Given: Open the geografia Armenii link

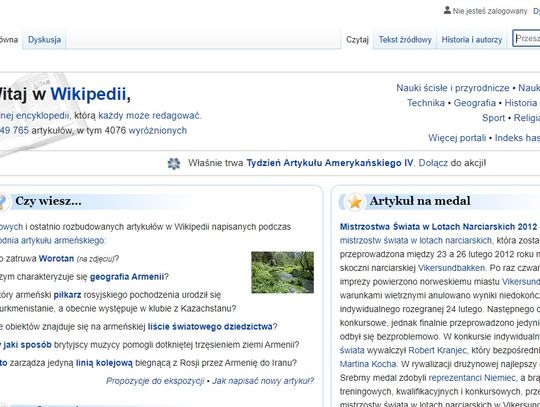Looking at the screenshot, I should pos(127,277).
